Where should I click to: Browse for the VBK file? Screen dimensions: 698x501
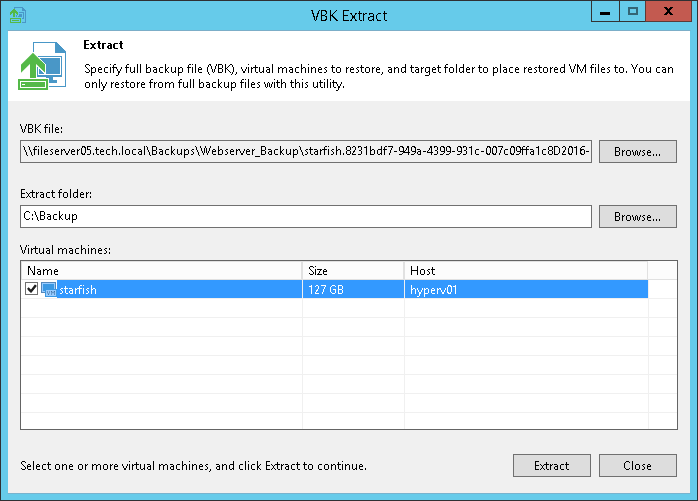click(x=637, y=152)
